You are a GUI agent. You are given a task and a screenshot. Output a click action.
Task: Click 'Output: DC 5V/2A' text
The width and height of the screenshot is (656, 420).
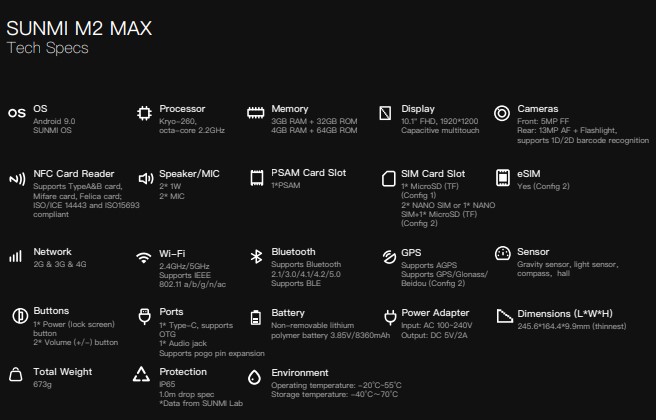pos(434,335)
